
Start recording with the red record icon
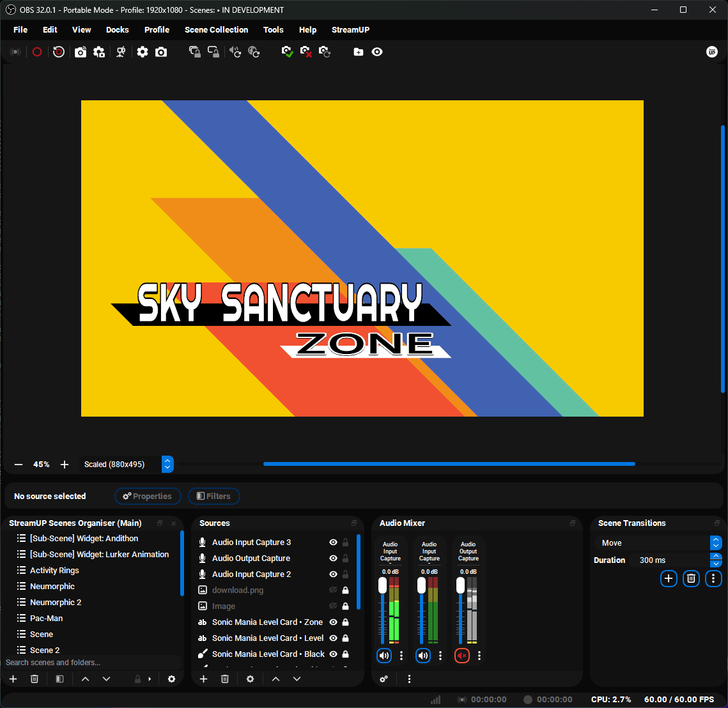coord(36,52)
